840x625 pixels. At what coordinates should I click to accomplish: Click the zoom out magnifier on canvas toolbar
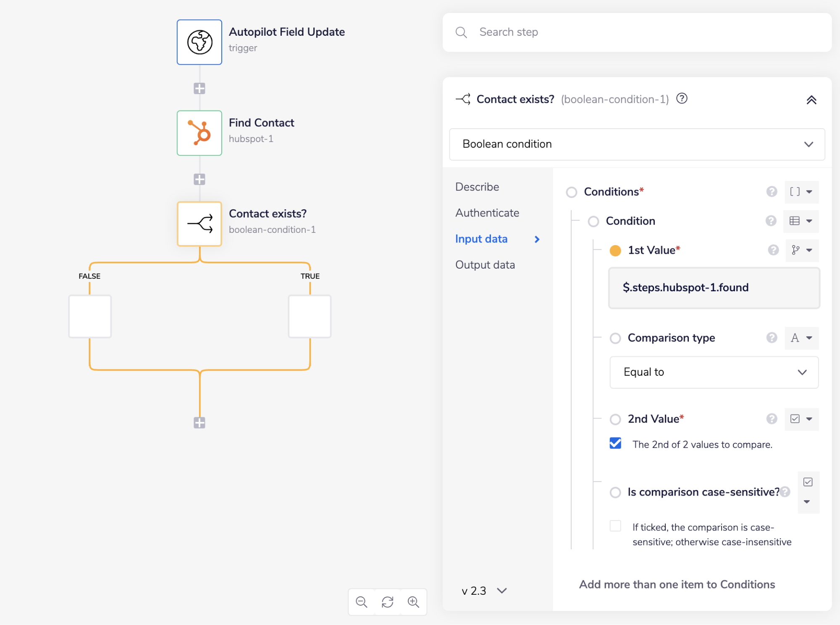(x=361, y=602)
